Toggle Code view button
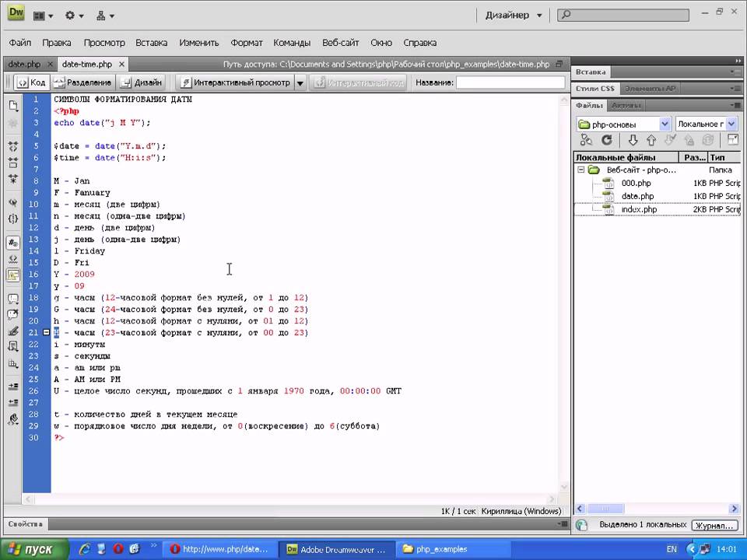747x560 pixels. pyautogui.click(x=31, y=82)
